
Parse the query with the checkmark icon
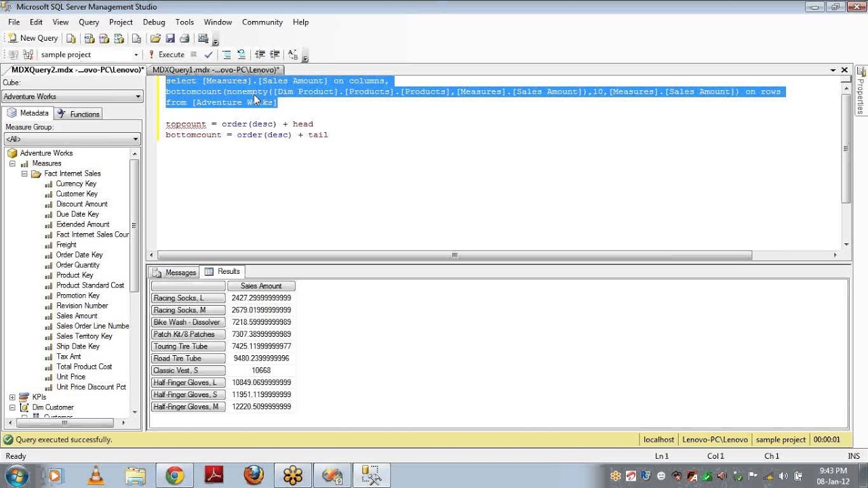coord(208,55)
